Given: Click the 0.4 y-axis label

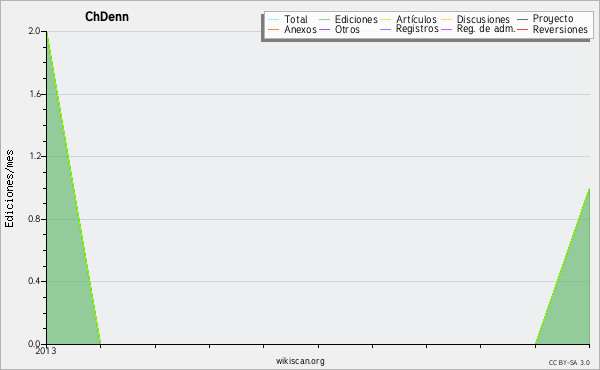Looking at the screenshot, I should pyautogui.click(x=34, y=281).
